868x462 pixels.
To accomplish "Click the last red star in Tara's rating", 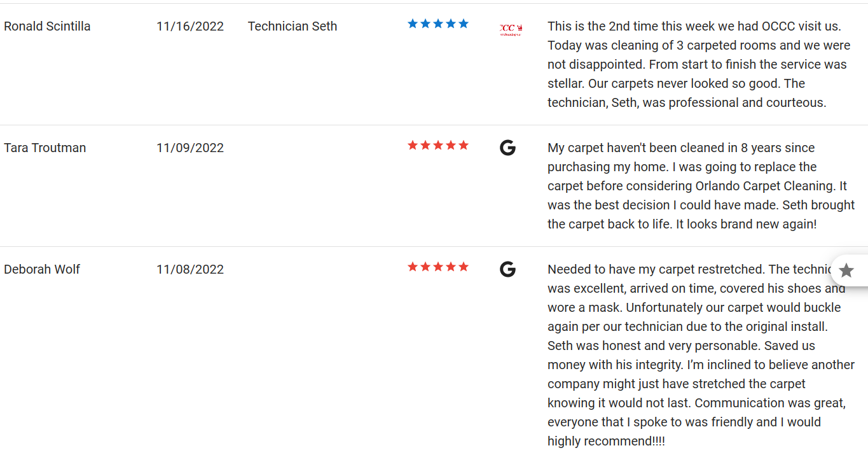I will (464, 145).
